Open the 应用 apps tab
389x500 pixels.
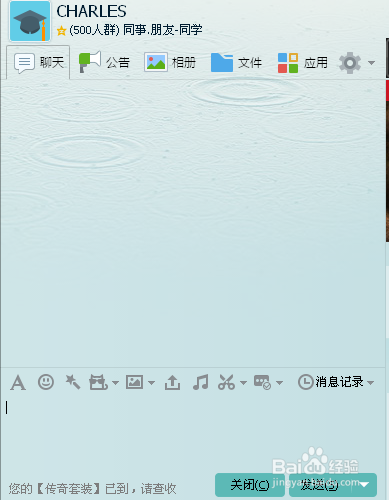tap(303, 63)
